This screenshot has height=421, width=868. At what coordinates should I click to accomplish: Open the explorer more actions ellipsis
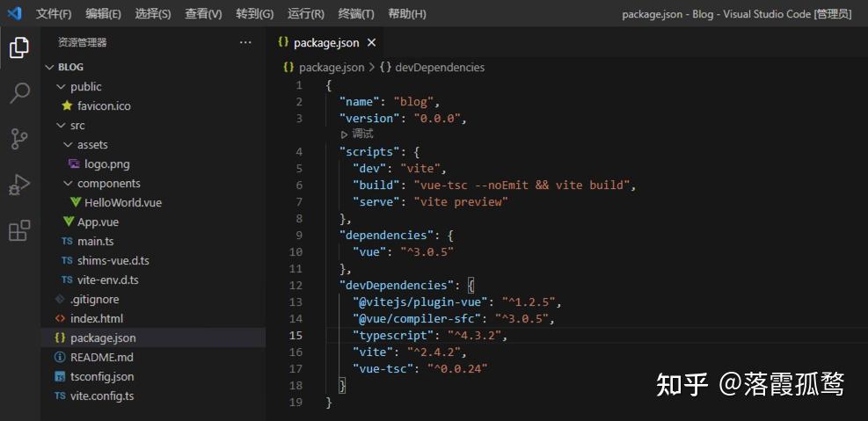245,42
